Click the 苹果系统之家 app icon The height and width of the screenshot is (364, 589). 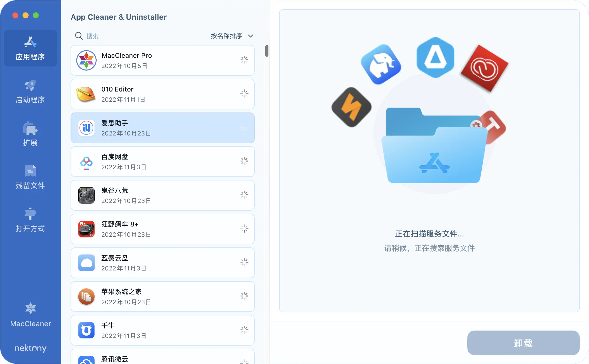coord(86,297)
